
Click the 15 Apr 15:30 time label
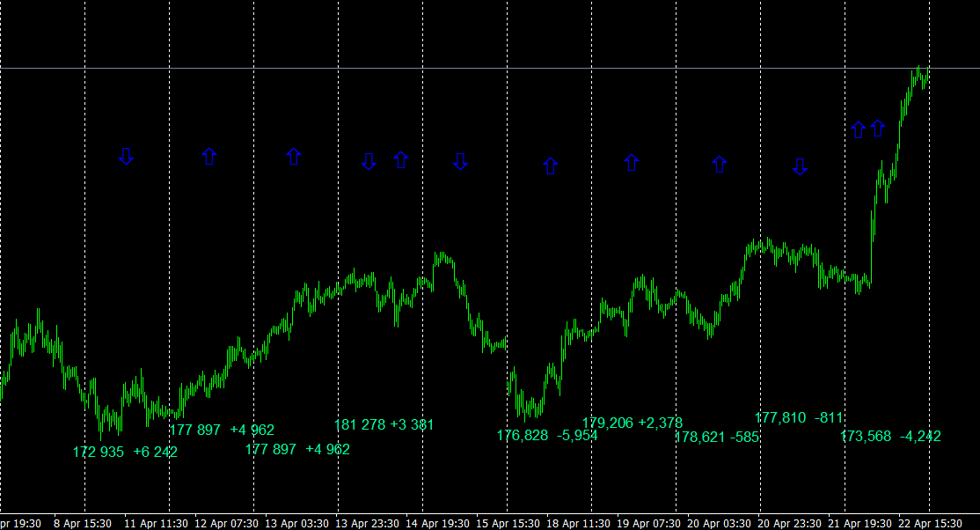[x=508, y=523]
